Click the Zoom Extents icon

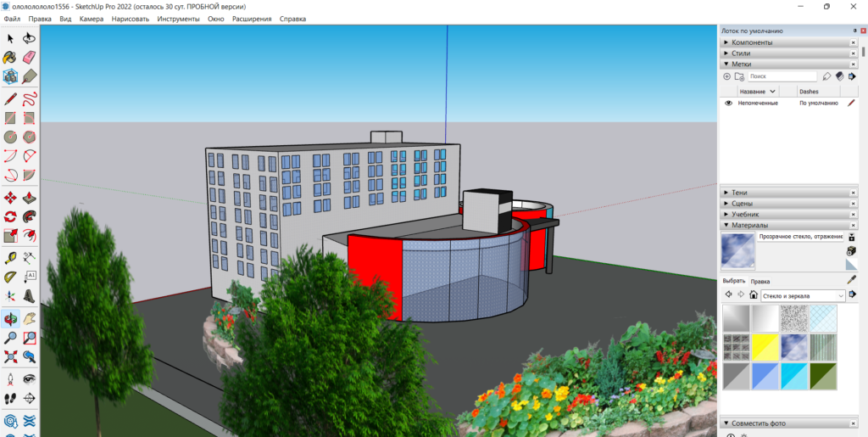[x=10, y=356]
